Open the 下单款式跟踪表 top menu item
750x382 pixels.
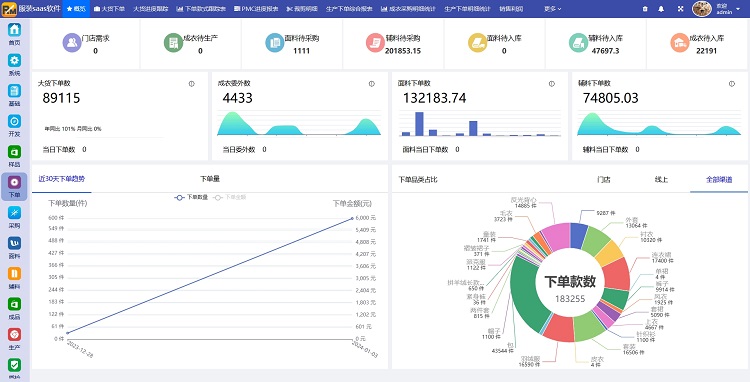coord(201,9)
